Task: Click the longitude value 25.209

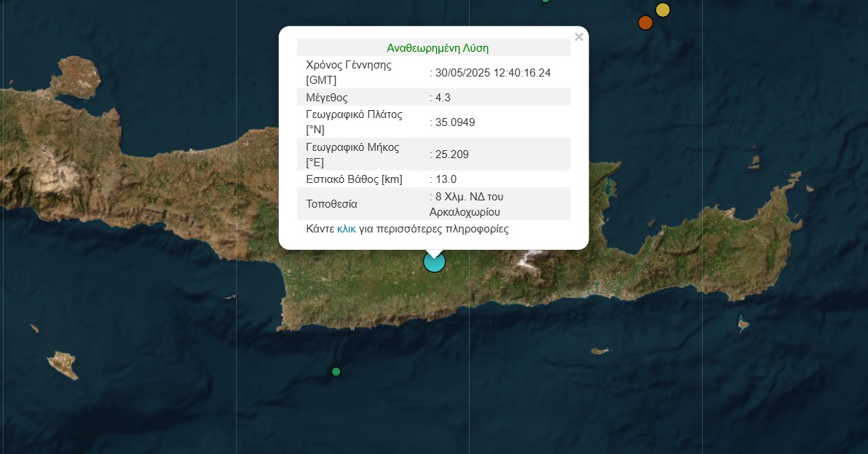Action: point(452,154)
